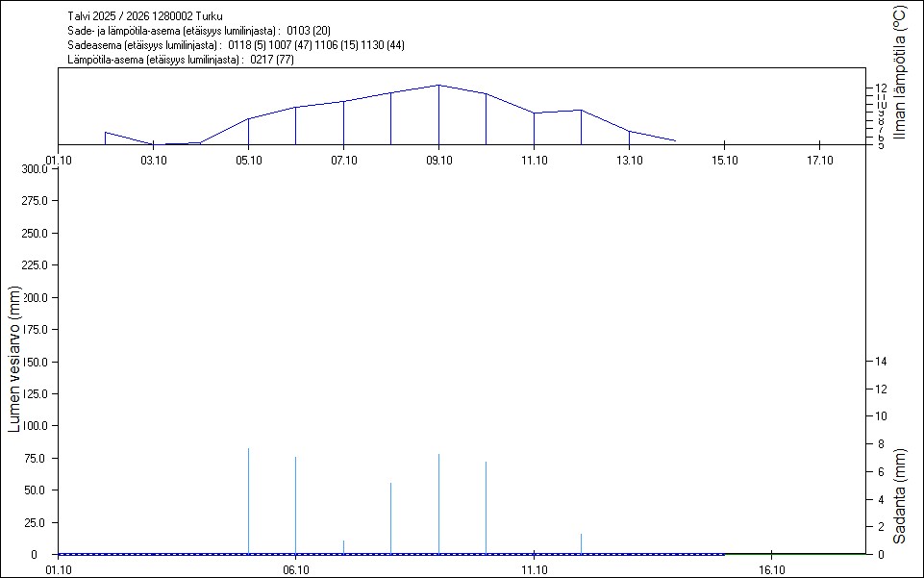Click the 17.10 date on the temperature axis
924x578 pixels.
point(818,160)
